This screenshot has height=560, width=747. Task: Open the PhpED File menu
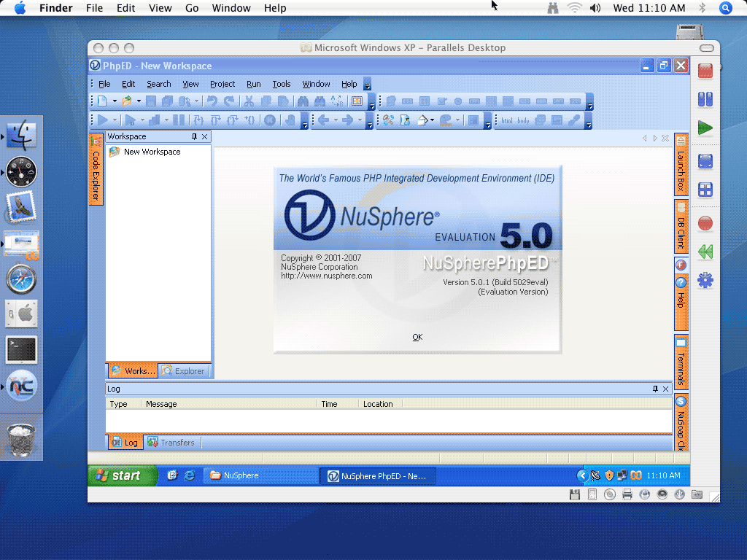coord(104,84)
